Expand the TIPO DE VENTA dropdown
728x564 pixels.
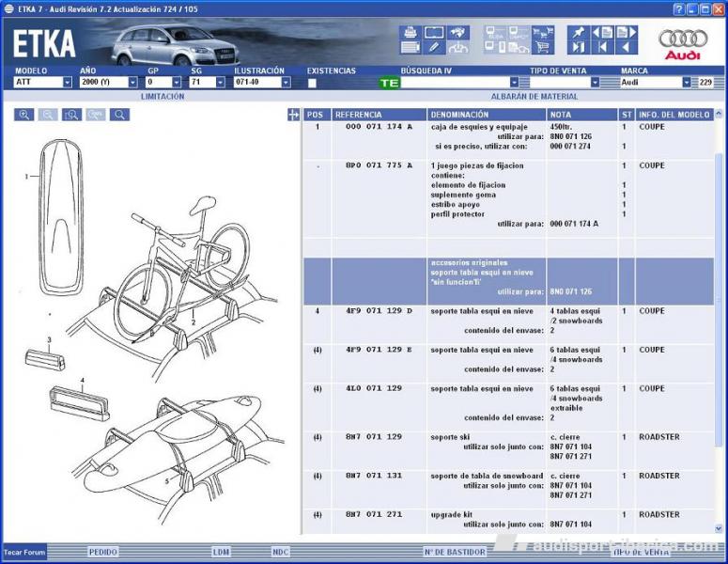point(595,82)
